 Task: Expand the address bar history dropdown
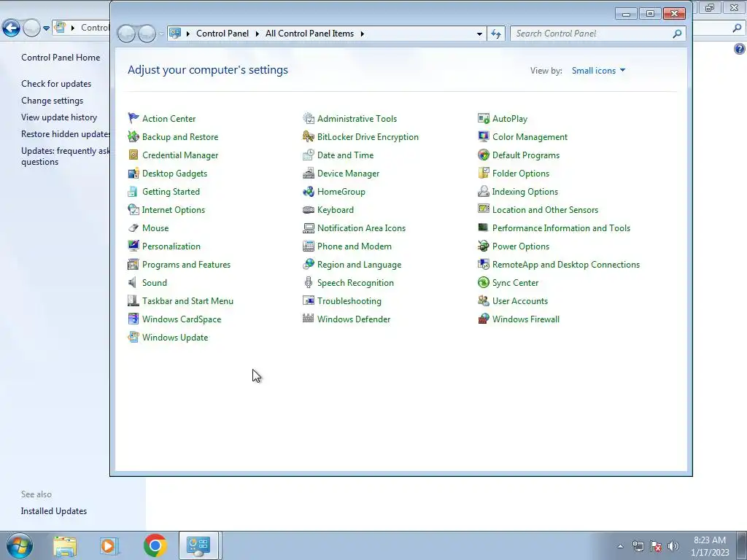point(479,34)
